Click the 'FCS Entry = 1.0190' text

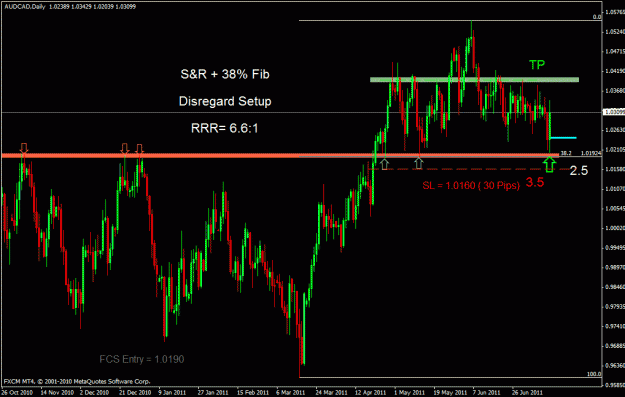tap(142, 359)
